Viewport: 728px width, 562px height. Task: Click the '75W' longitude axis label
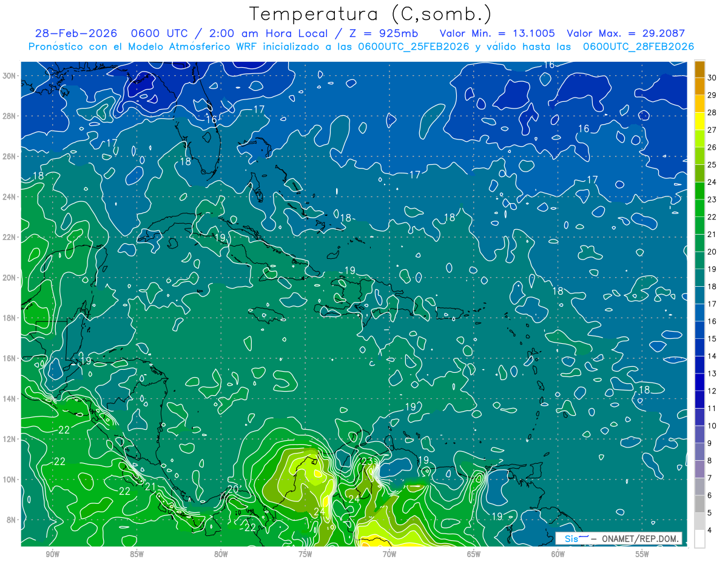(305, 554)
